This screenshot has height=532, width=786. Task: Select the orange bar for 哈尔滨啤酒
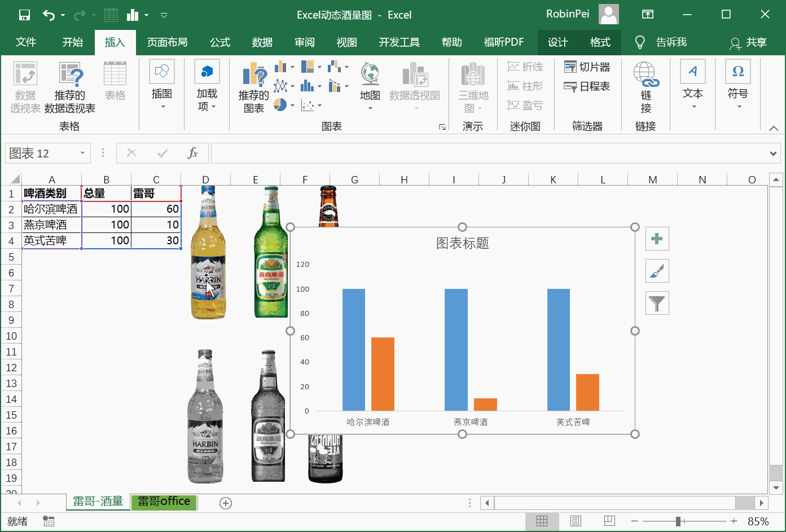[x=383, y=374]
